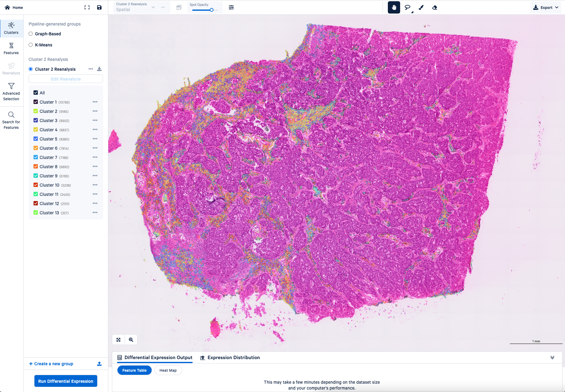
Task: Click the save icon next to fullscreen
Action: click(99, 7)
